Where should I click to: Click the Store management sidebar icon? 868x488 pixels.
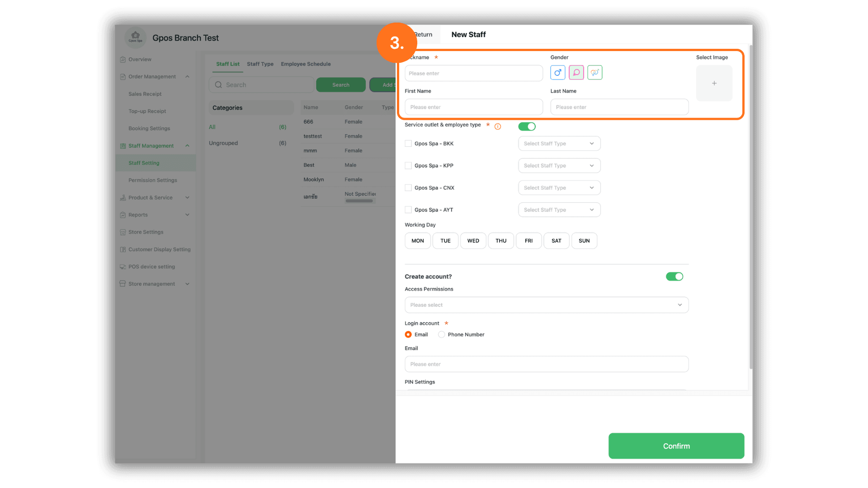click(x=123, y=284)
